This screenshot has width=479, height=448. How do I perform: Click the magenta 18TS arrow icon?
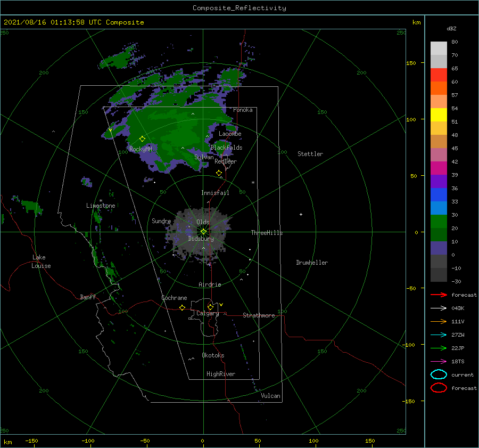tap(439, 362)
